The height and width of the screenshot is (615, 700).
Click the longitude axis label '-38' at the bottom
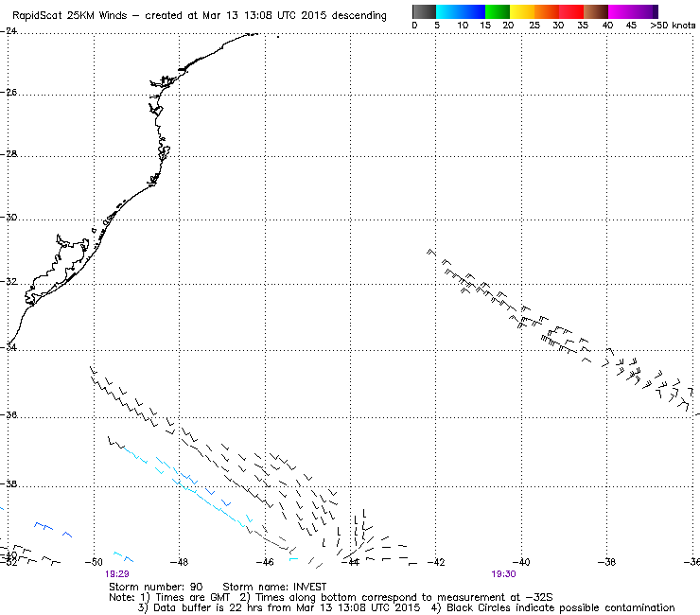click(606, 562)
